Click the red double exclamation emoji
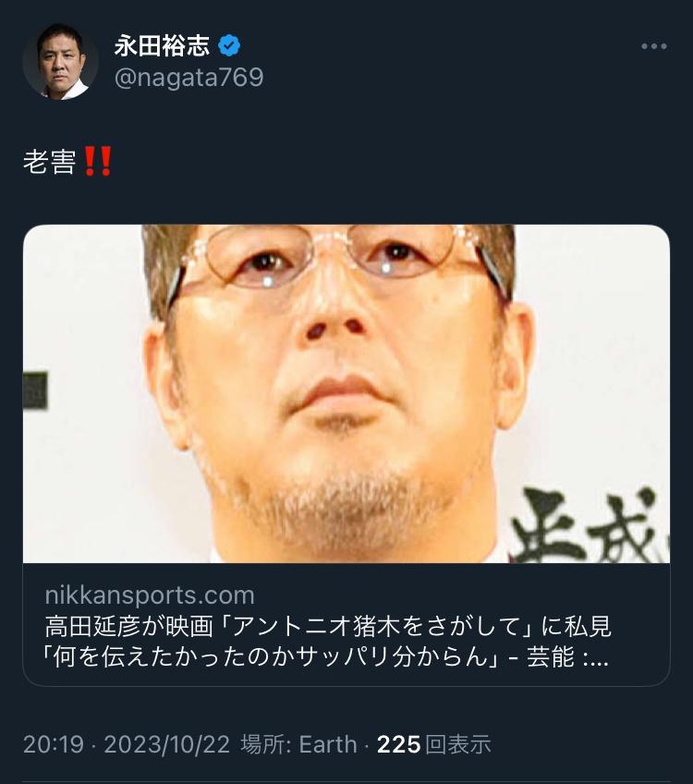This screenshot has height=784, width=693. 99,161
